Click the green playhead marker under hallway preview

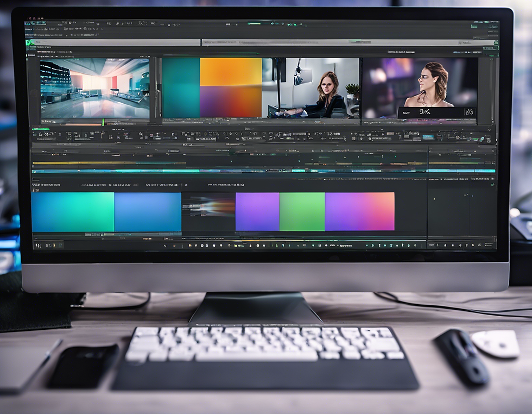tap(103, 122)
